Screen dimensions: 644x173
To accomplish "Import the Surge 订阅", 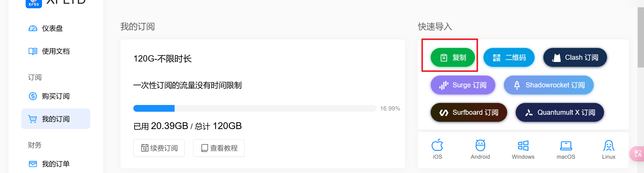I will pyautogui.click(x=463, y=85).
